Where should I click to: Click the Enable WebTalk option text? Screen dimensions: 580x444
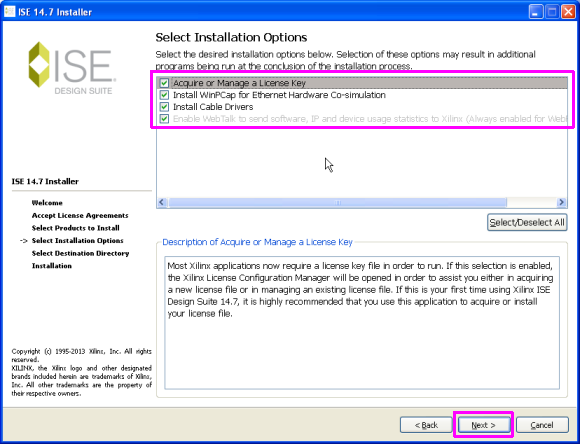(x=370, y=119)
